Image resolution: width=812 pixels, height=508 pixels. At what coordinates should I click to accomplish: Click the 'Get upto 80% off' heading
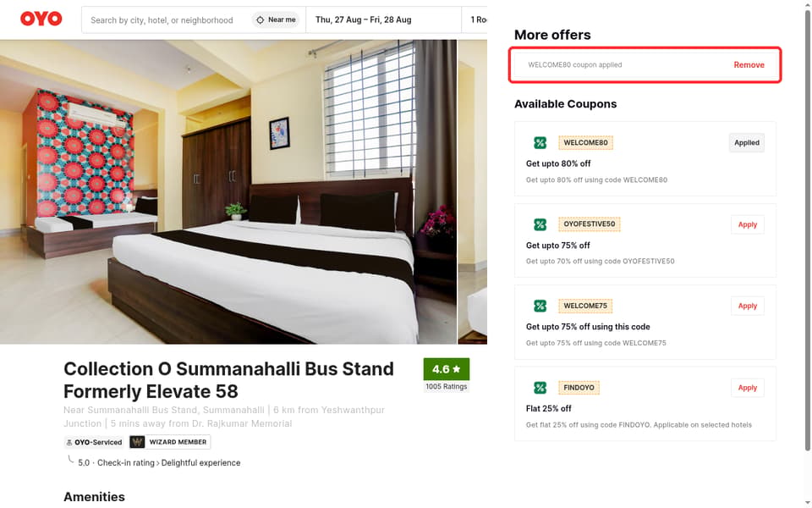pyautogui.click(x=558, y=163)
